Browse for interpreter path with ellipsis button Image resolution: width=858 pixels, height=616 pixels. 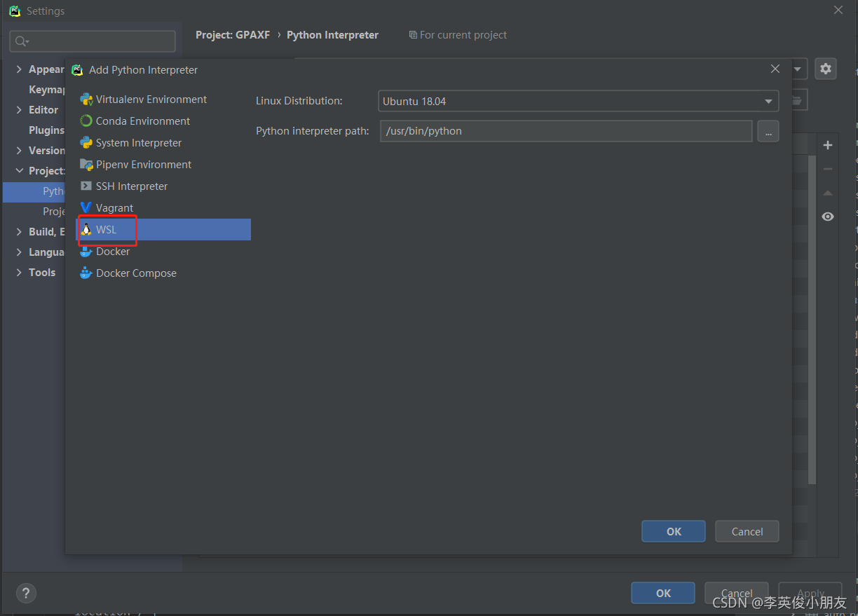coord(768,131)
